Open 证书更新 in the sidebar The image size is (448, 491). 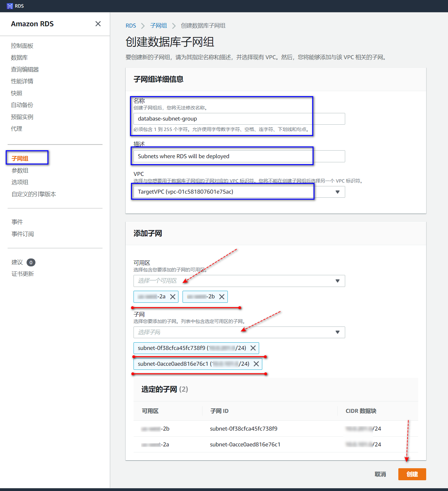tap(23, 274)
